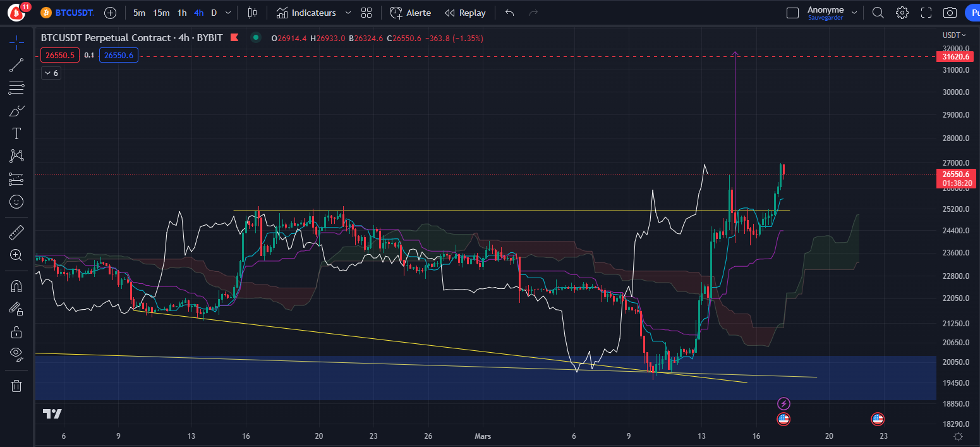Image resolution: width=980 pixels, height=447 pixels.
Task: Open the XABCD pattern tool
Action: (16, 156)
